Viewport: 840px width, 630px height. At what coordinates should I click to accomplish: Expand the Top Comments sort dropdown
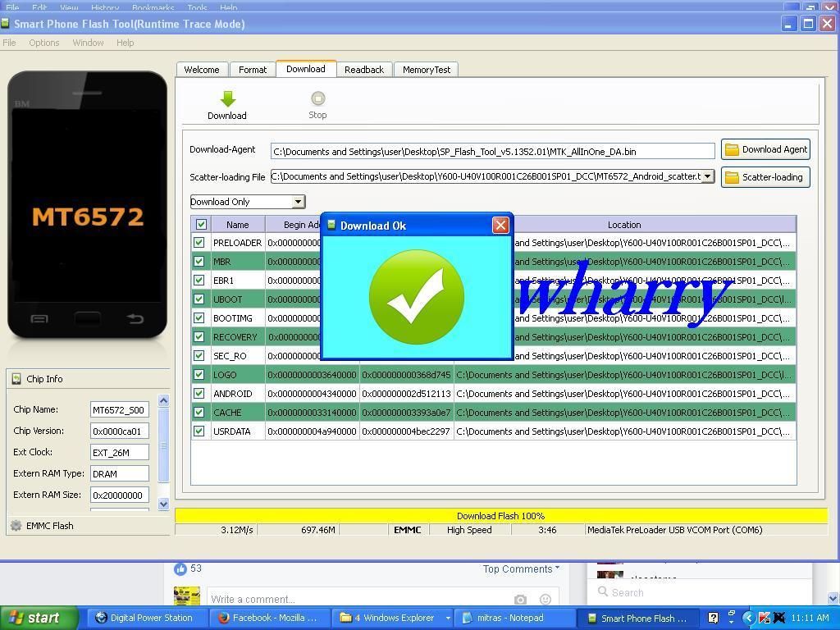pos(558,568)
